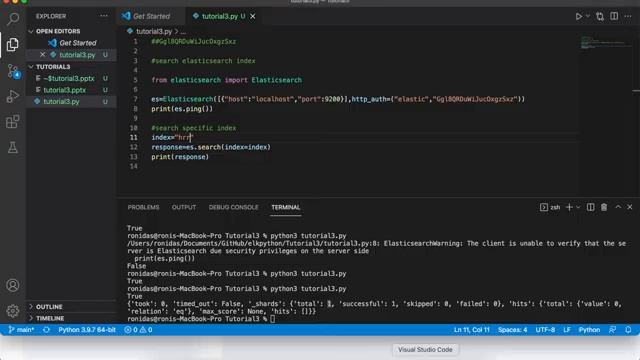Image resolution: width=640 pixels, height=360 pixels.
Task: Click the Run Python File button
Action: point(578,16)
